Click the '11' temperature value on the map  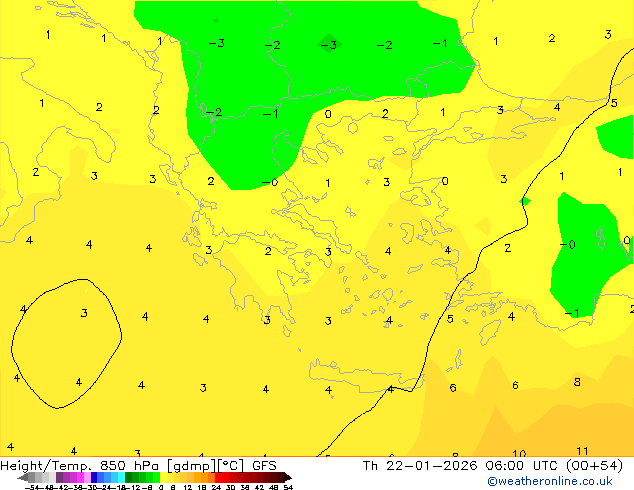coord(582,451)
